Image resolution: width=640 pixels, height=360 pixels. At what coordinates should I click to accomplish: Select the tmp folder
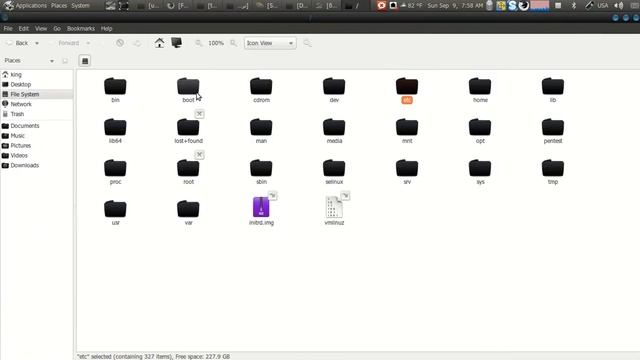(x=553, y=168)
